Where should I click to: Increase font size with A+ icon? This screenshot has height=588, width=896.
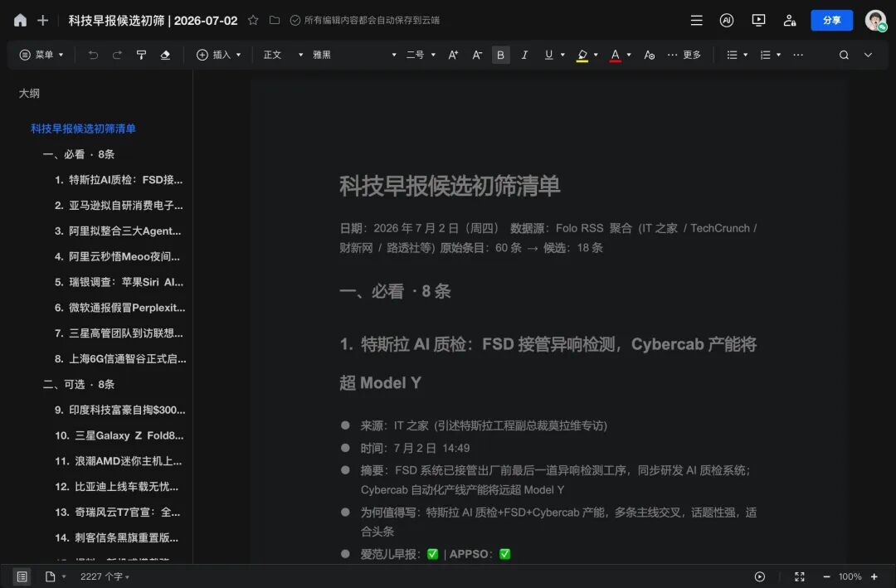453,55
